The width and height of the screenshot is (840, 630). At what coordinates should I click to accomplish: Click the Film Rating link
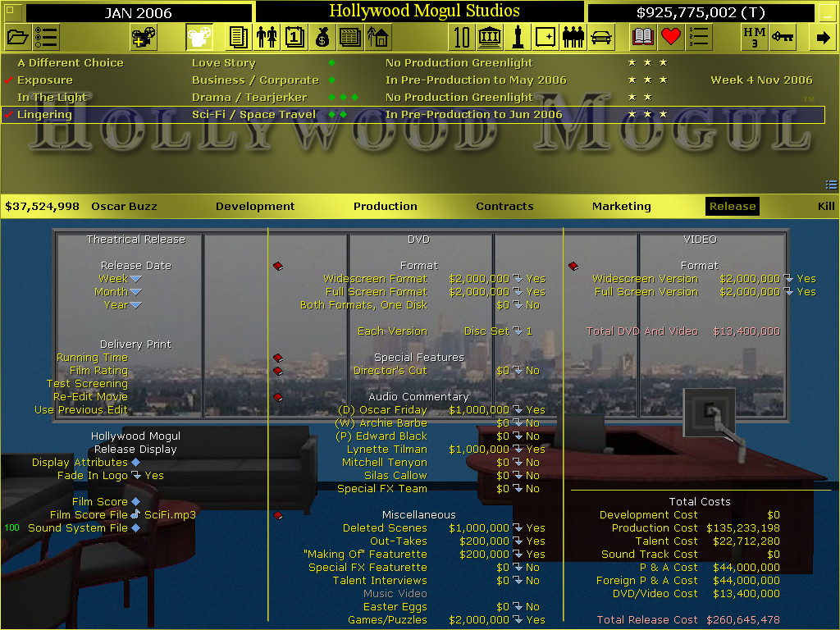pos(98,371)
